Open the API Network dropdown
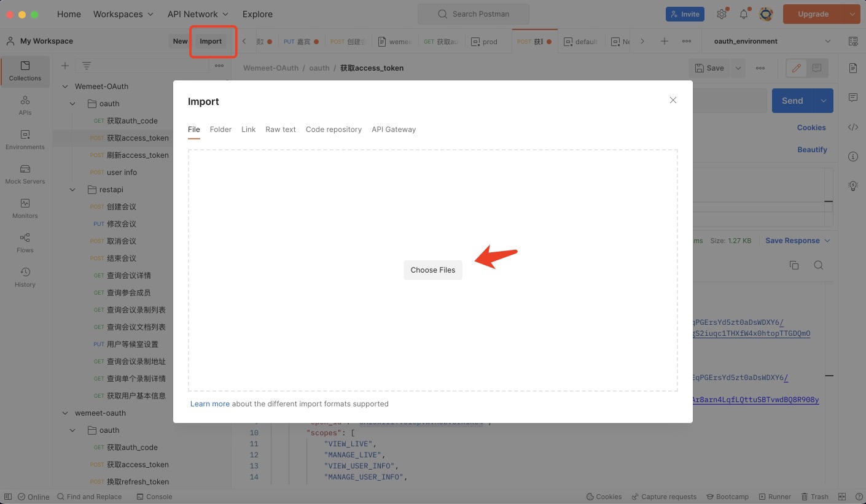 coord(198,14)
